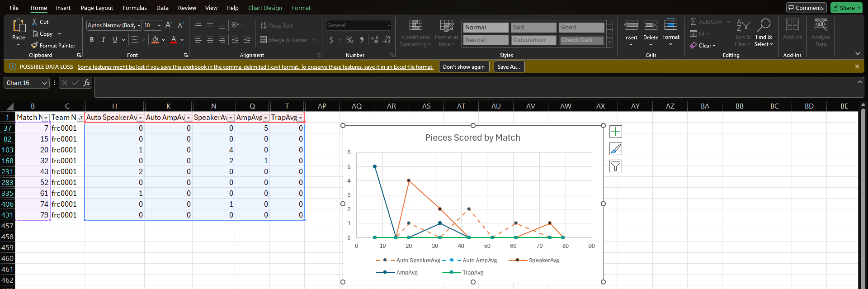Apply the Bad cell style
This screenshot has height=289, width=868.
click(x=534, y=27)
